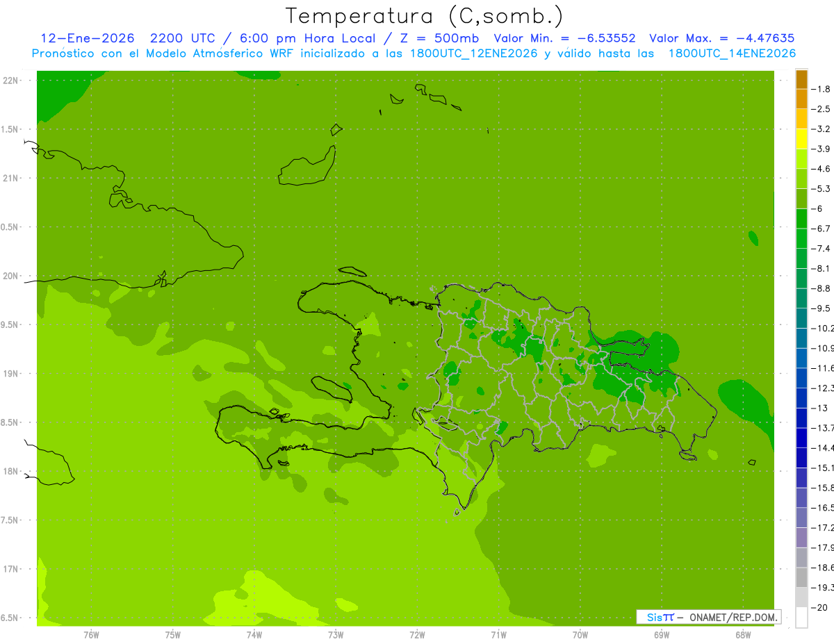
Task: Click the blue swatch between -13 and -13.7
Action: (801, 418)
